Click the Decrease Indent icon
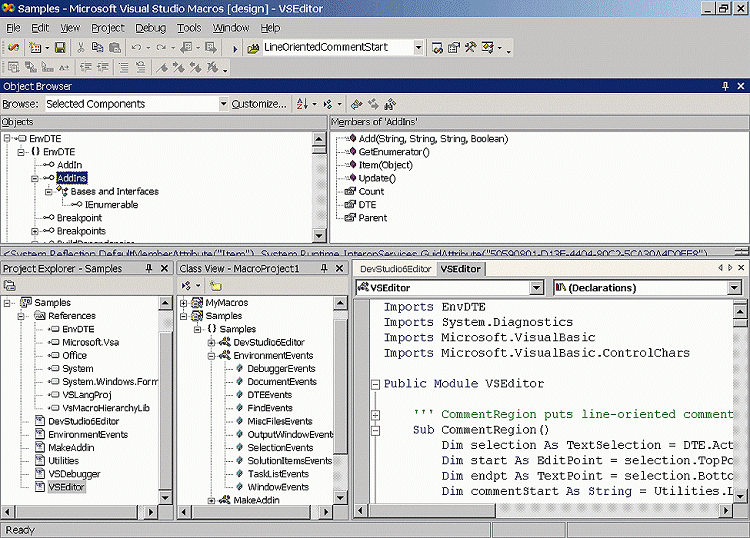The image size is (750, 538). (x=86, y=67)
